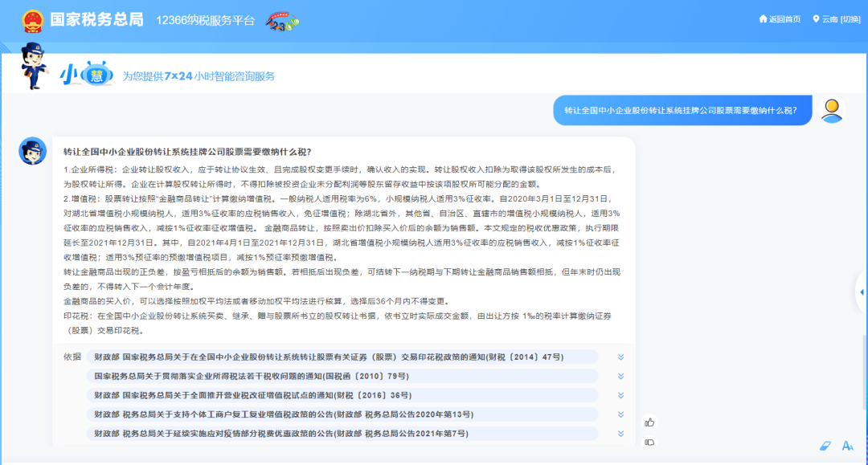Click the 12366纳税服务平台 title
This screenshot has width=868, height=465.
pos(206,21)
